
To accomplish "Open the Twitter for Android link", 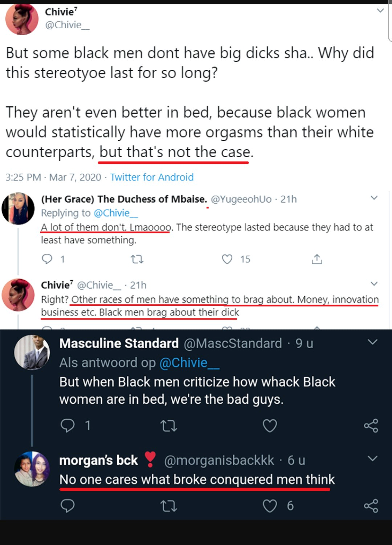I will click(x=152, y=177).
